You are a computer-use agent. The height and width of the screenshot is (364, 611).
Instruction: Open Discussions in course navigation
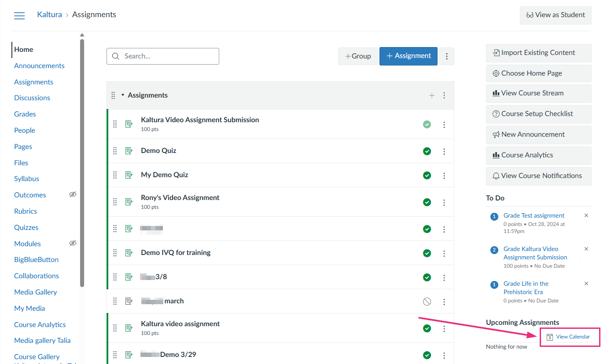pyautogui.click(x=32, y=98)
